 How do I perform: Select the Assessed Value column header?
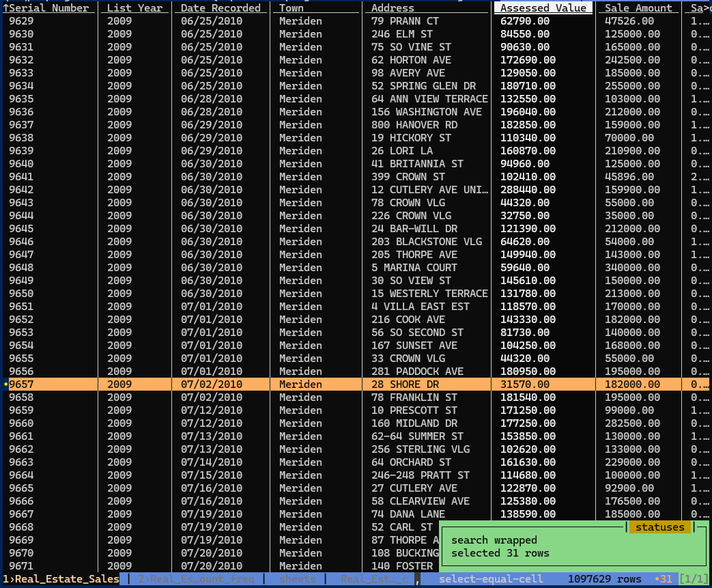[x=543, y=8]
